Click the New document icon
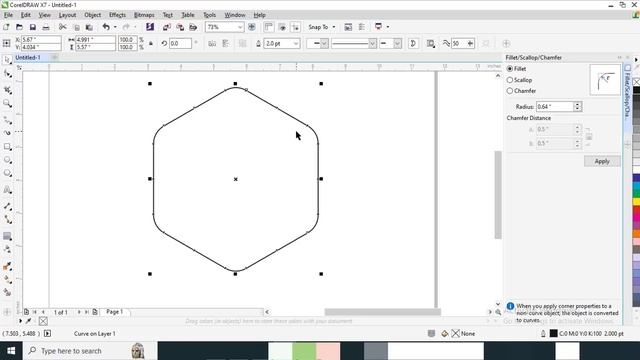This screenshot has height=360, width=640. [6, 27]
